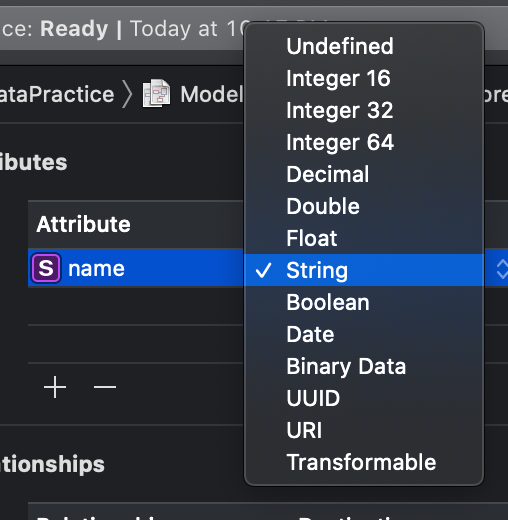The image size is (508, 520).
Task: Choose Binary Data attribute type
Action: click(x=364, y=366)
